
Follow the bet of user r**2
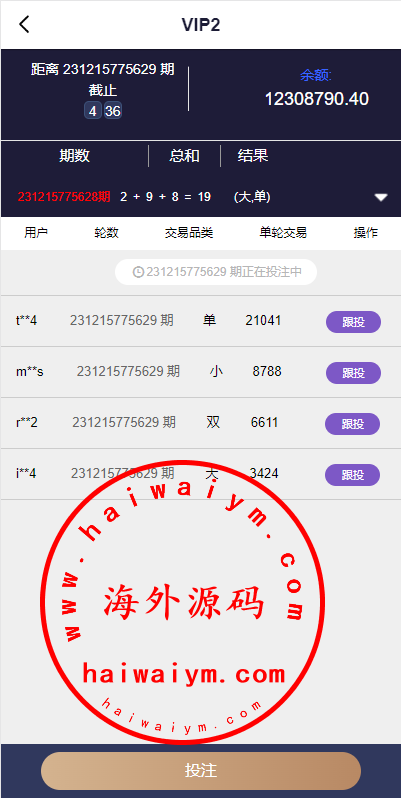(x=353, y=424)
